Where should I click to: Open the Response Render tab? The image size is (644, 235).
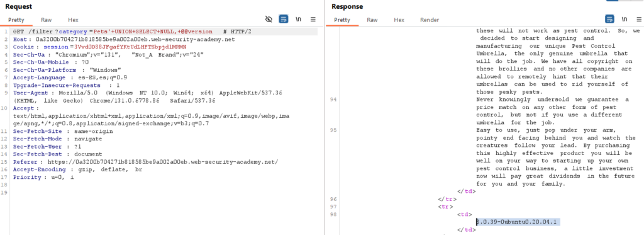(430, 20)
